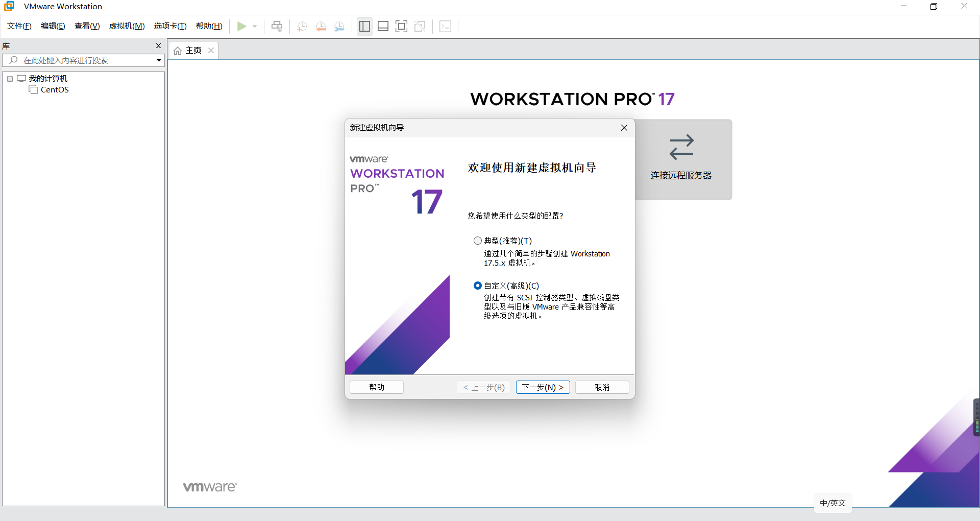Toggle the 中/英文 language switcher
The image size is (980, 521).
(x=832, y=503)
